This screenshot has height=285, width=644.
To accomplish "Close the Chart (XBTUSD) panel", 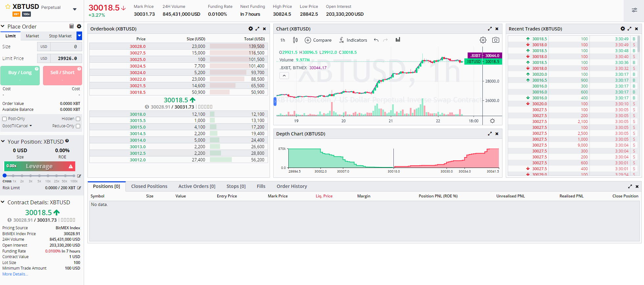I will pos(497,29).
